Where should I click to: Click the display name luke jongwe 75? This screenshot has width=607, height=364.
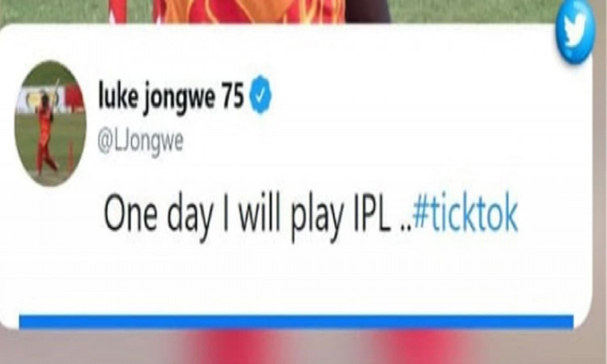171,97
